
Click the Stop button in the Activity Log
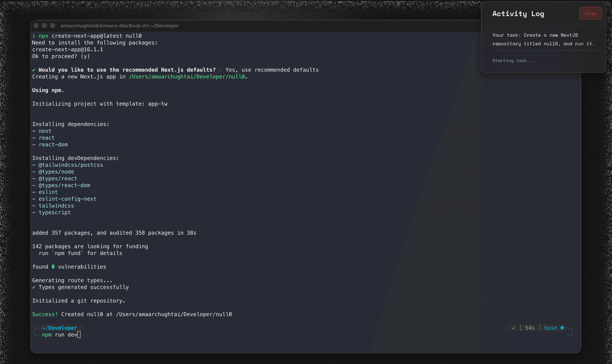pos(590,14)
